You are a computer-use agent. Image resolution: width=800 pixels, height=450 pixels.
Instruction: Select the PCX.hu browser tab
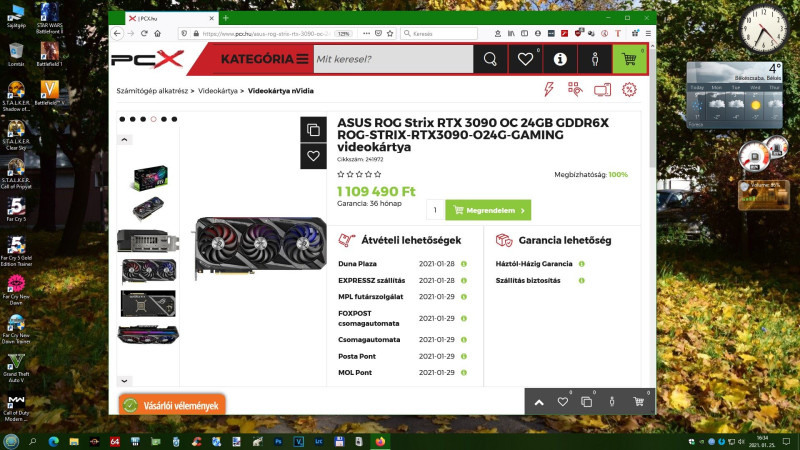(171, 18)
